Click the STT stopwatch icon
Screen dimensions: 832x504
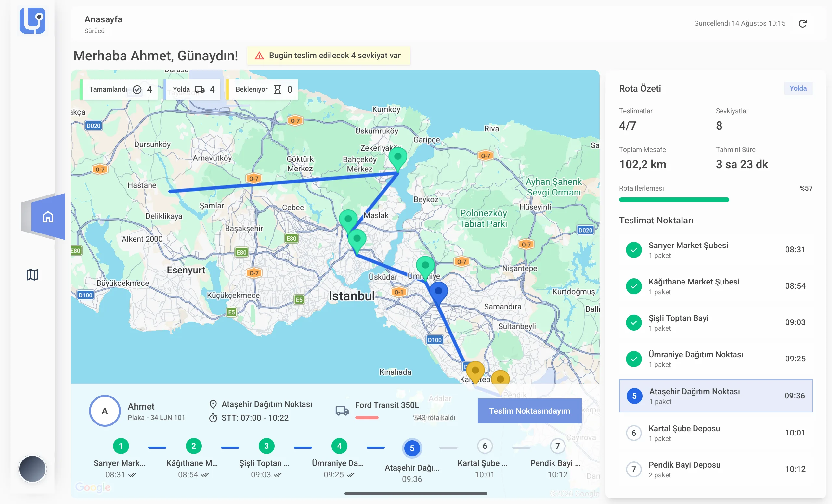[213, 418]
